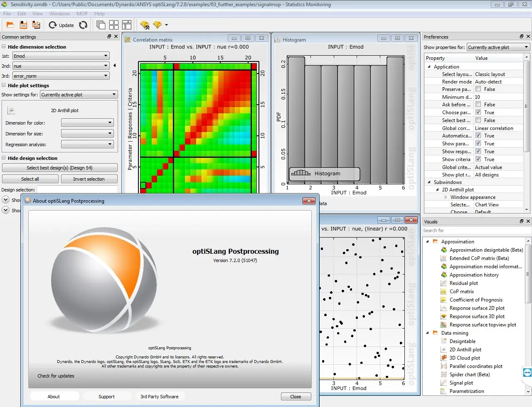Click Check for updates in the About dialog
The width and height of the screenshot is (532, 407).
pos(56,376)
